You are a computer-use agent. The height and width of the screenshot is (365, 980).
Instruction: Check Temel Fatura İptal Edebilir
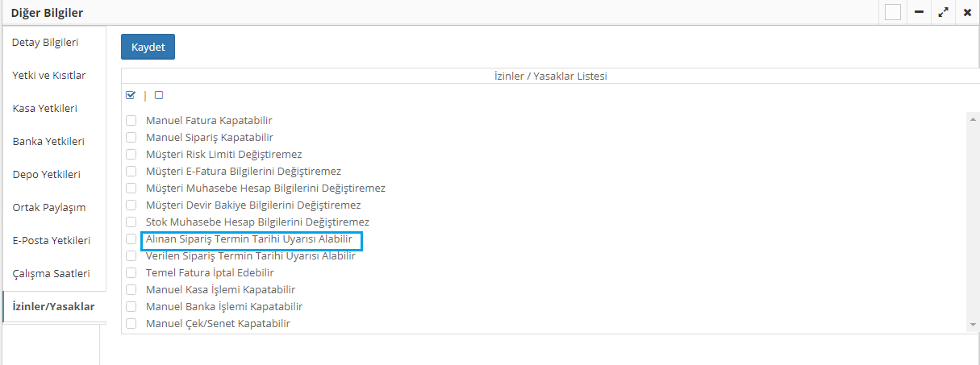(131, 273)
